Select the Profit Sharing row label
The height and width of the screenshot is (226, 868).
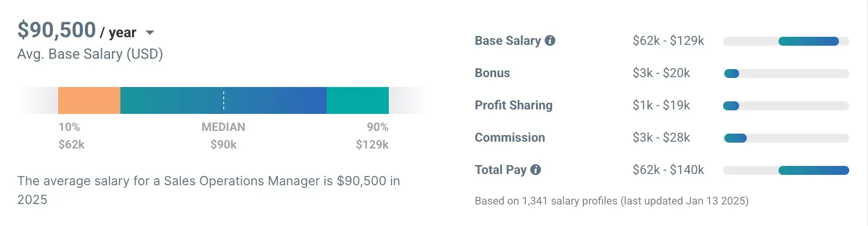tap(514, 105)
